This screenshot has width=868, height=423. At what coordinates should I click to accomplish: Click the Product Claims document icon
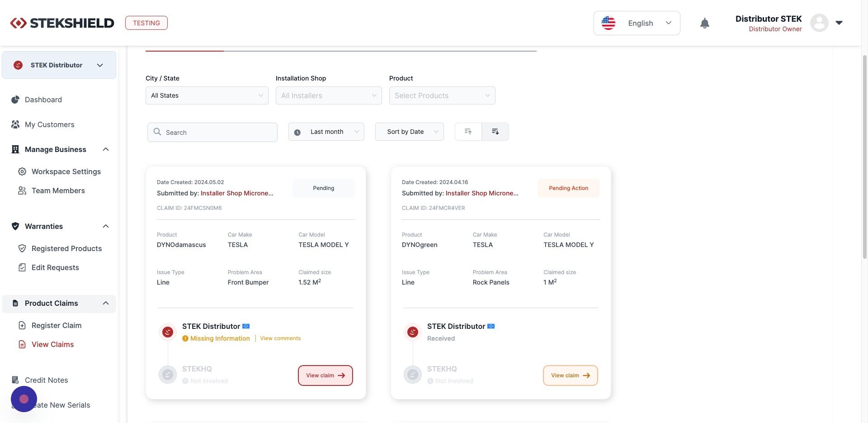(x=15, y=303)
